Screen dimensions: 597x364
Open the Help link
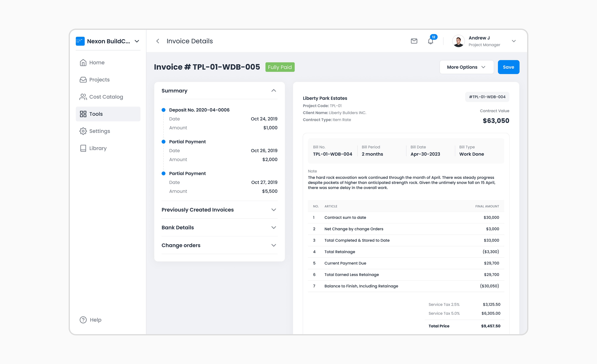point(91,320)
